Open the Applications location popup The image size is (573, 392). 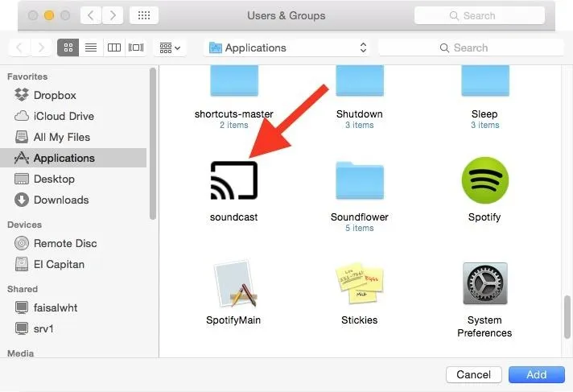(287, 47)
